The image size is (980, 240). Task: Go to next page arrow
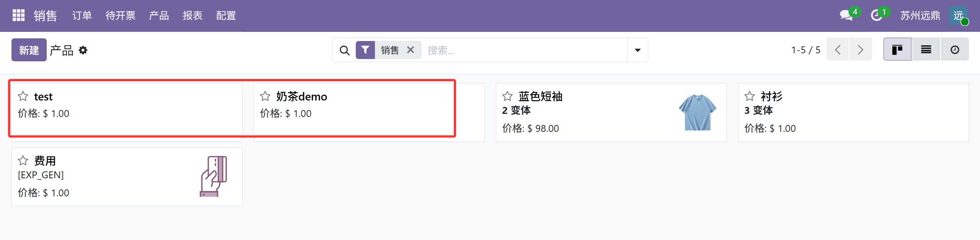[861, 49]
